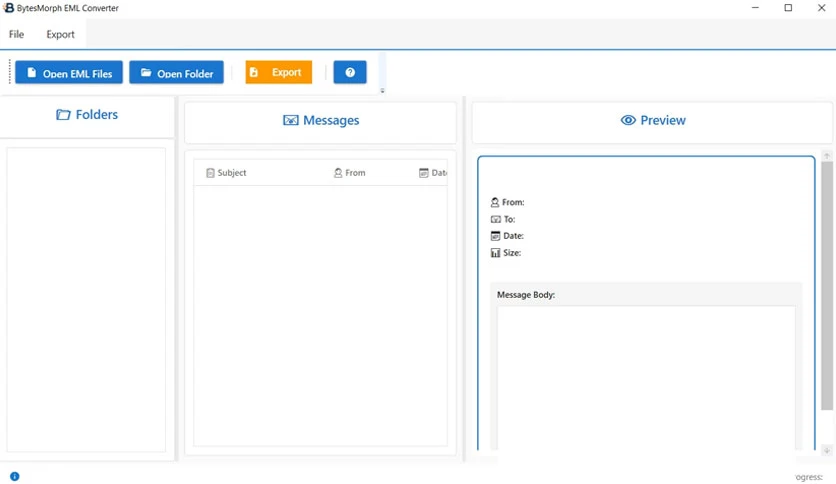The image size is (836, 484).
Task: Click the preview scrollbar up arrow
Action: pyautogui.click(x=827, y=156)
